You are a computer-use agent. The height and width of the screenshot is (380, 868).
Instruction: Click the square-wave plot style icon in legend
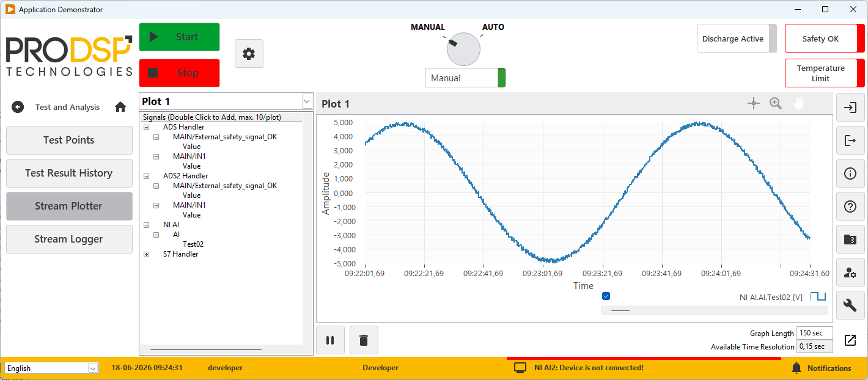coord(818,297)
